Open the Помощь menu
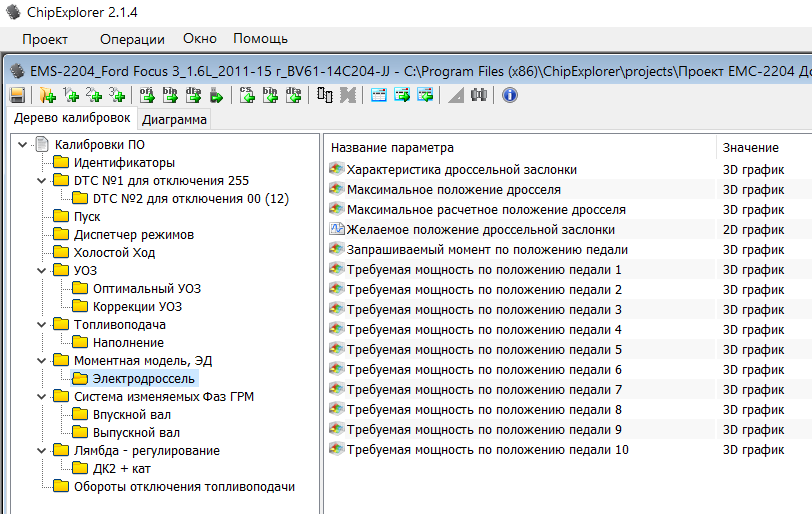812x514 pixels. click(260, 39)
